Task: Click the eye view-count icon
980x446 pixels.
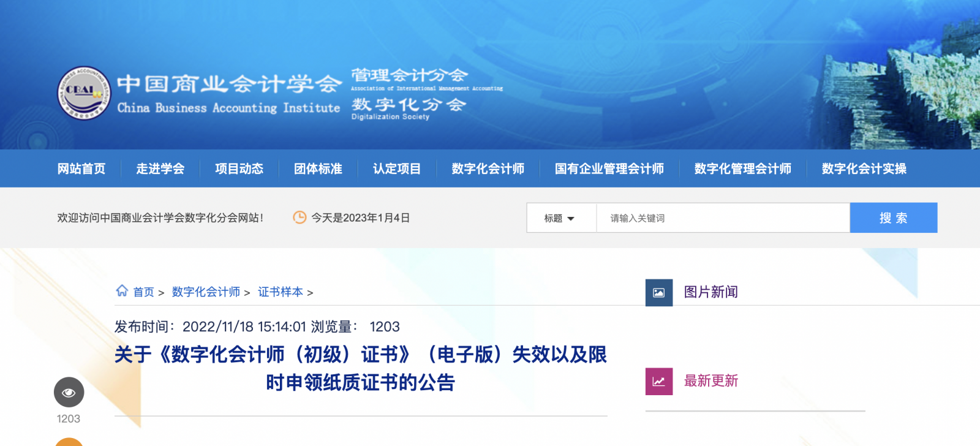Action: click(69, 392)
